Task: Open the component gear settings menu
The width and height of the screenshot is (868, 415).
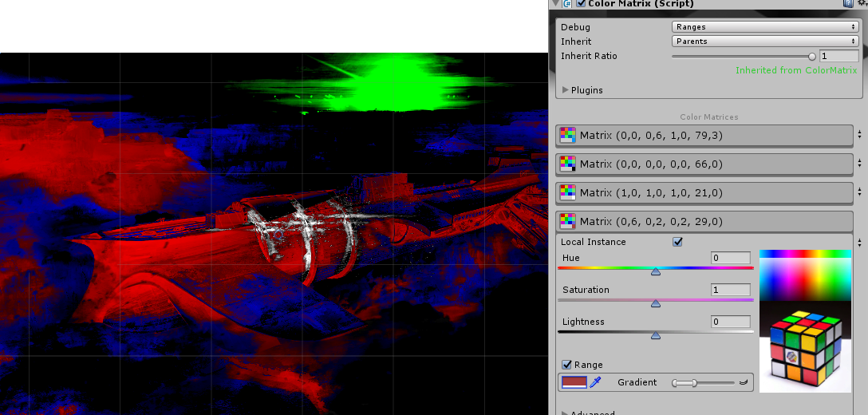Action: point(862,2)
